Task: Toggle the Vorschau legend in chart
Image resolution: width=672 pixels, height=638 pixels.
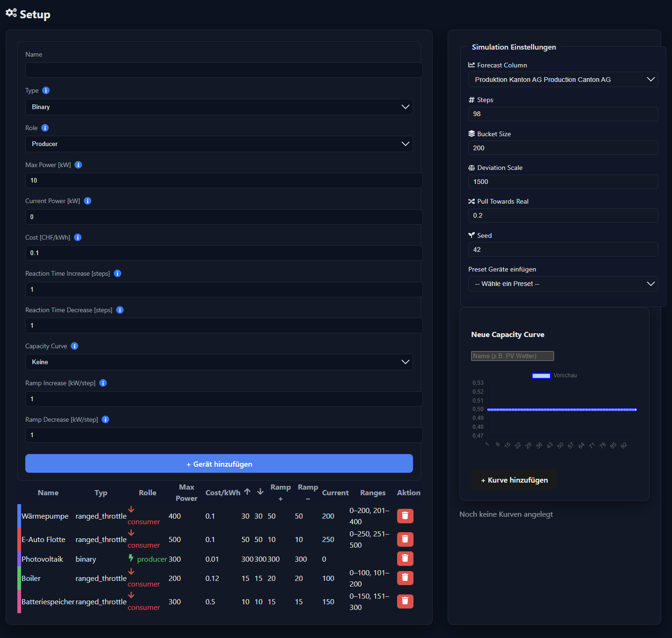Action: point(554,375)
